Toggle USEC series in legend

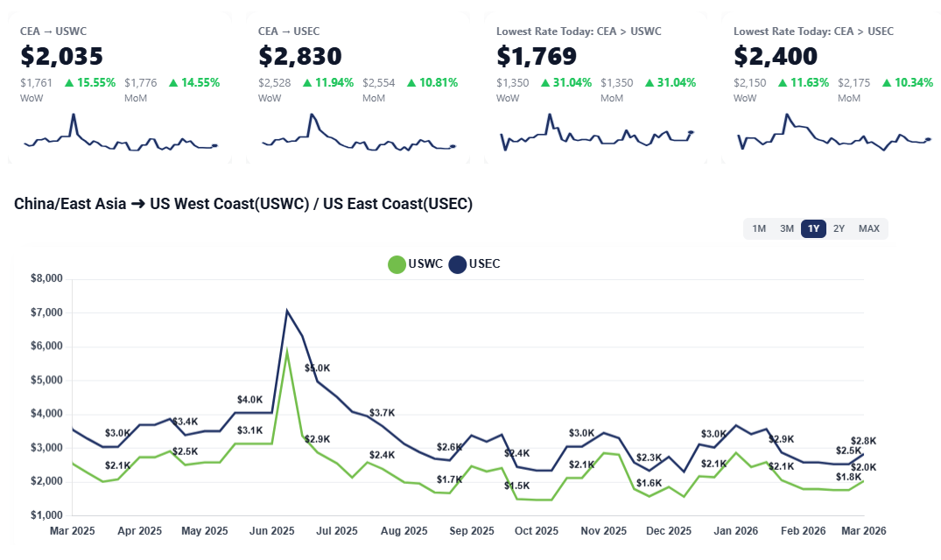point(484,264)
